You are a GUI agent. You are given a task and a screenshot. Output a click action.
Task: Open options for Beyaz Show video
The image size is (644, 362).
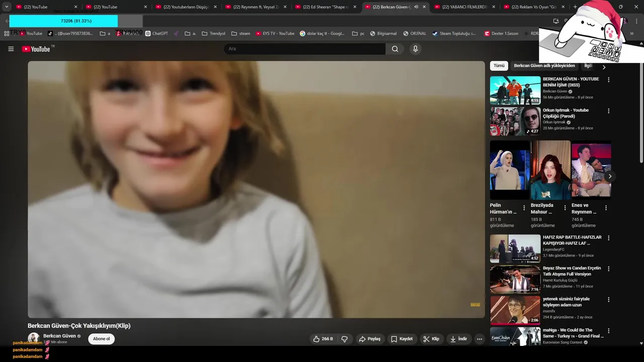609,269
